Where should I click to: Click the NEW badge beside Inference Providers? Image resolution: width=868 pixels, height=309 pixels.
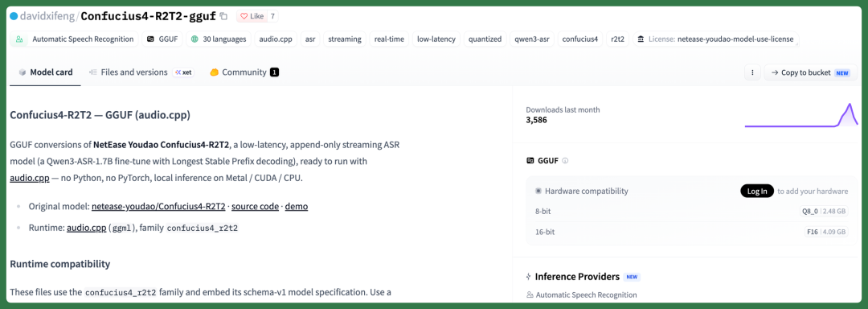[x=632, y=276]
